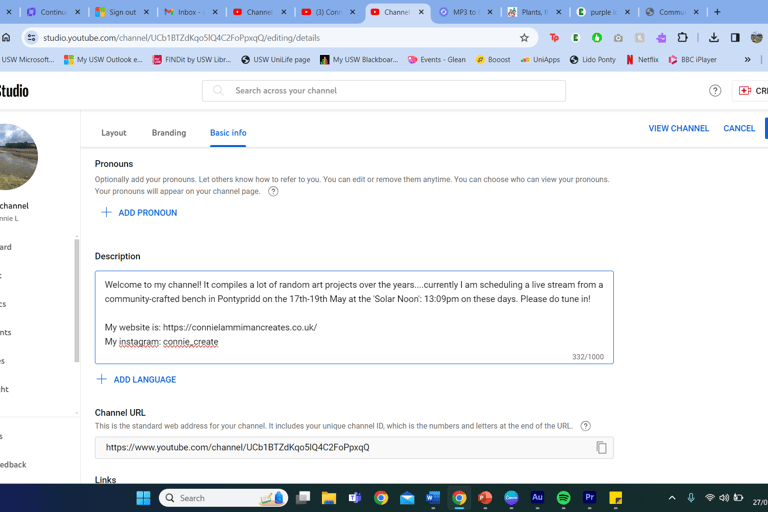Click the plus icon beside ADD LANGUAGE
This screenshot has height=512, width=768.
[x=101, y=379]
